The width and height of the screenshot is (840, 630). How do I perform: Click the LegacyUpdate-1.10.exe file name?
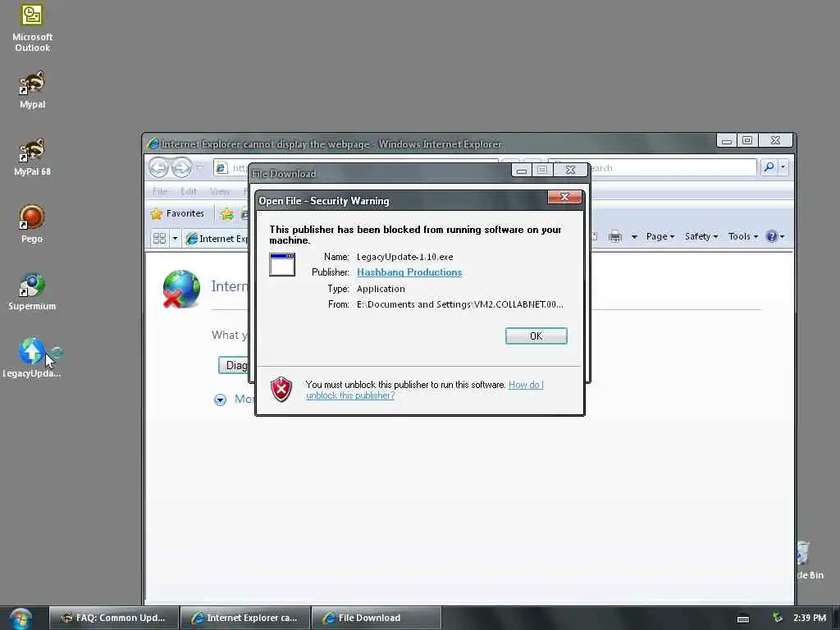(405, 257)
